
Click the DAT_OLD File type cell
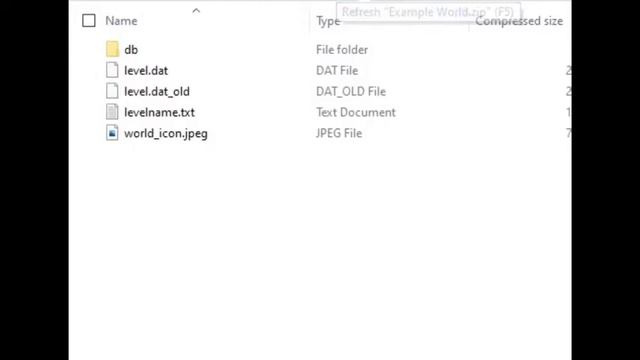pyautogui.click(x=351, y=91)
